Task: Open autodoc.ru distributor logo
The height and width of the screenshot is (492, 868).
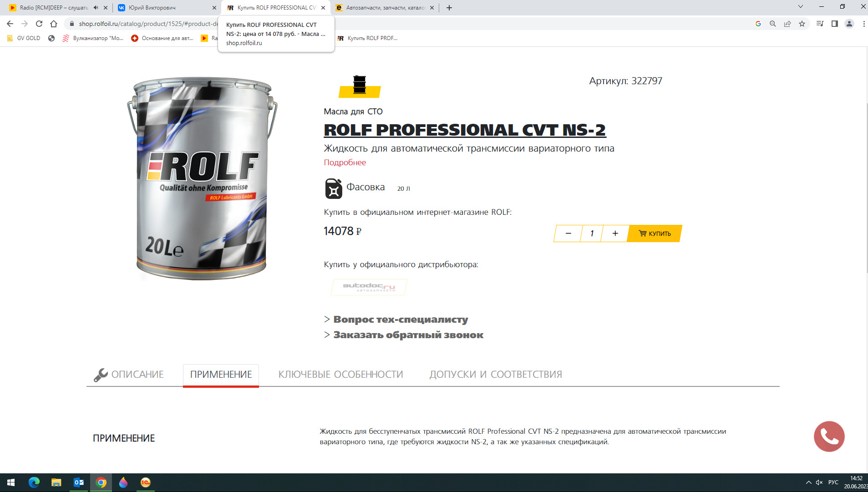Action: [x=369, y=287]
